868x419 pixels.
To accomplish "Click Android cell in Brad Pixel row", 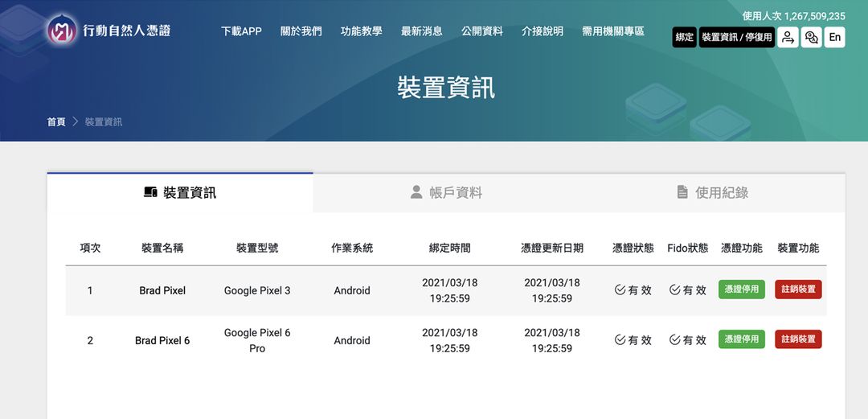I will 352,290.
